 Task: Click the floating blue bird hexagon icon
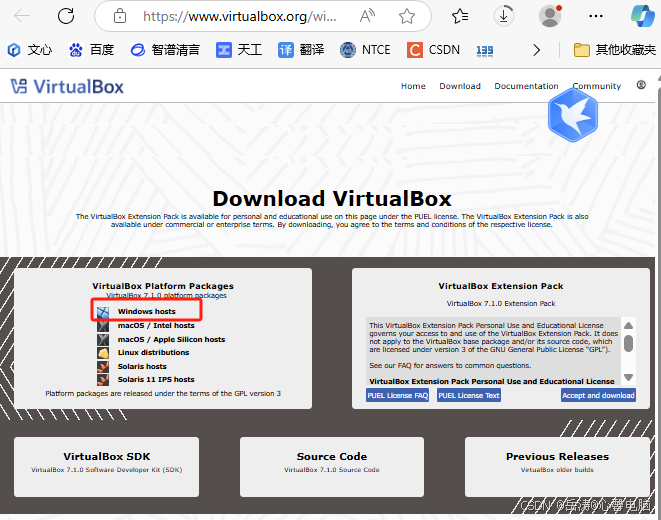573,115
